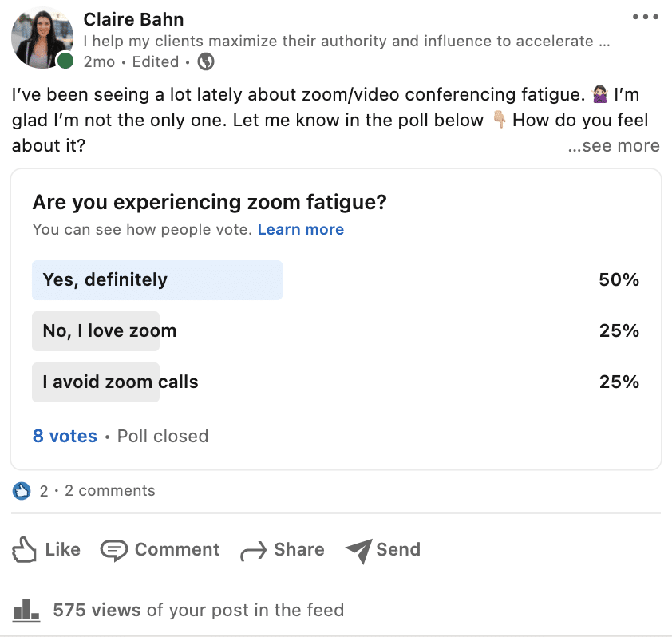Click the like reaction icon by count
The width and height of the screenshot is (672, 637).
22,491
